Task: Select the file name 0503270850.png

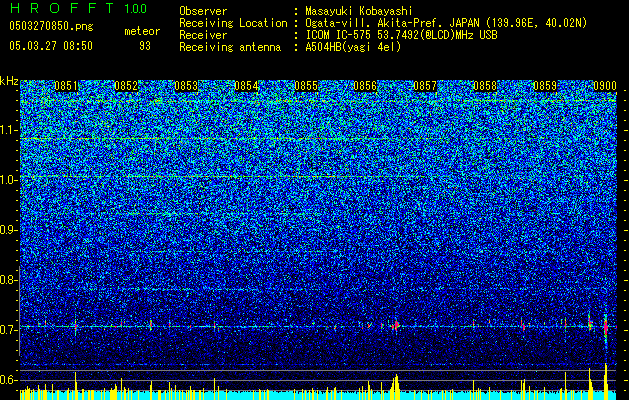Action: tap(51, 26)
